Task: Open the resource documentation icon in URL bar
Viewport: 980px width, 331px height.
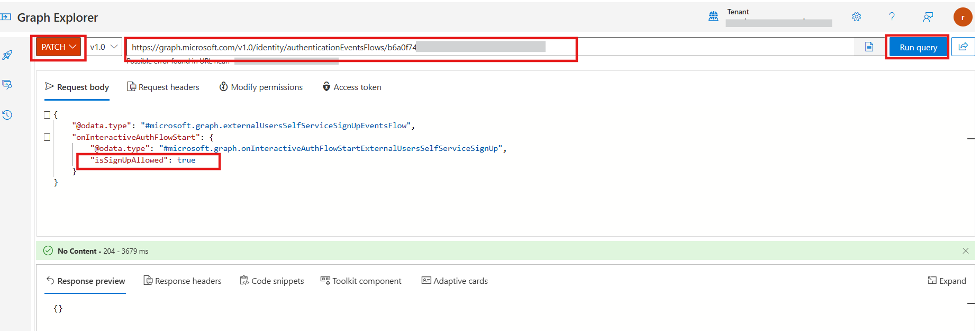Action: click(x=869, y=47)
